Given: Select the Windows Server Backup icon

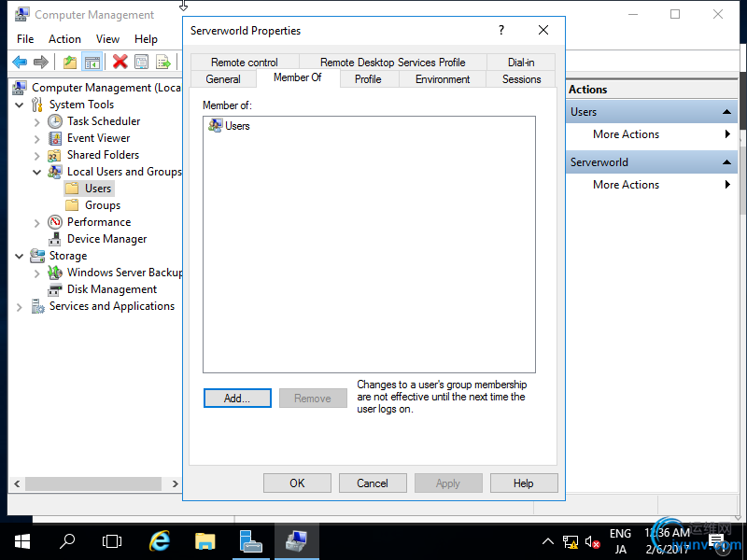Looking at the screenshot, I should [x=55, y=273].
